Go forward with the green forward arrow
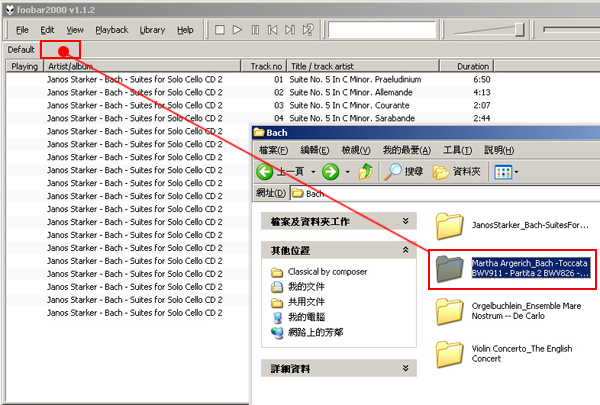Viewport: 600px width, 405px height. tap(331, 172)
